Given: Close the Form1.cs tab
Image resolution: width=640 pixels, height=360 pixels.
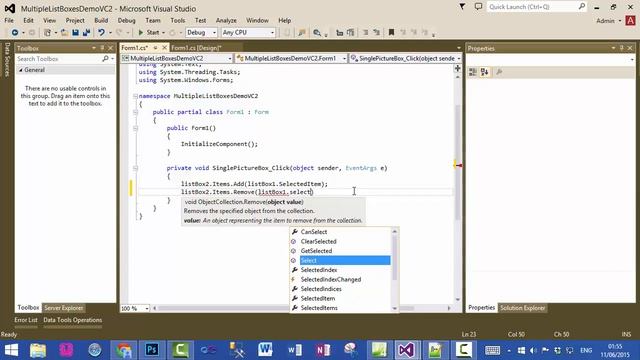Looking at the screenshot, I should pyautogui.click(x=164, y=48).
